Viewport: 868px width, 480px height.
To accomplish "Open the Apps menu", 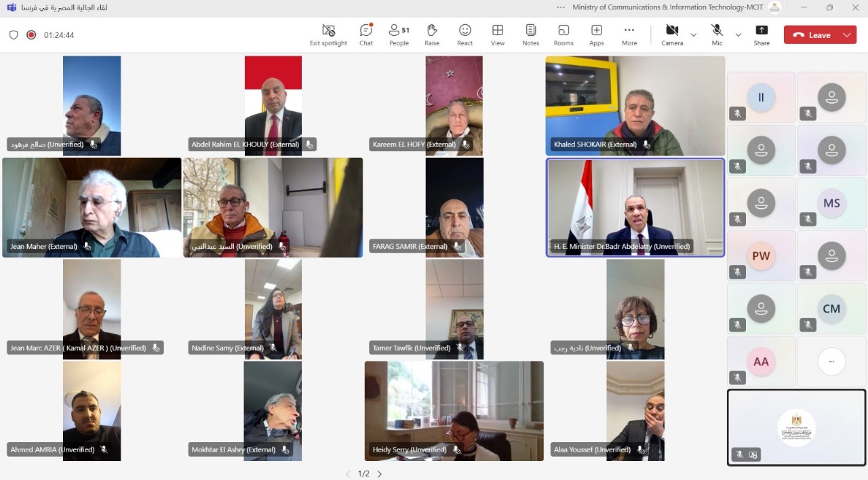I will 596,35.
